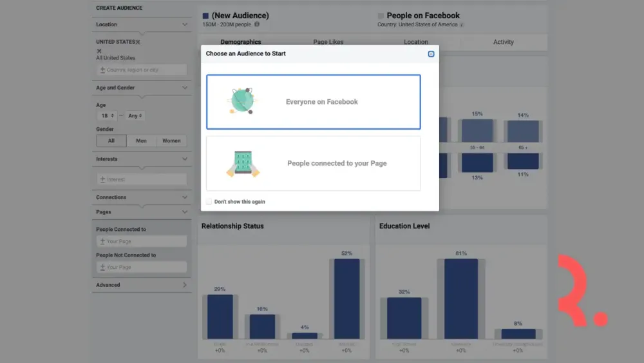The width and height of the screenshot is (644, 363).
Task: Collapse the Interests section chevron
Action: tap(185, 159)
